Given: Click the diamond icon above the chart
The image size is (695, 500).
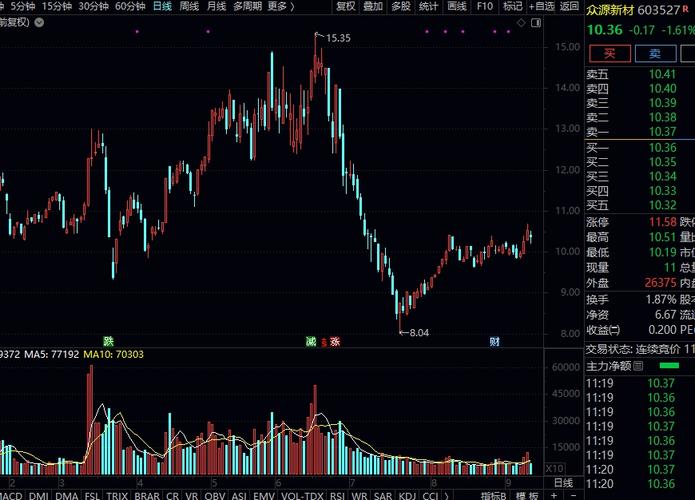Looking at the screenshot, I should point(521,23).
